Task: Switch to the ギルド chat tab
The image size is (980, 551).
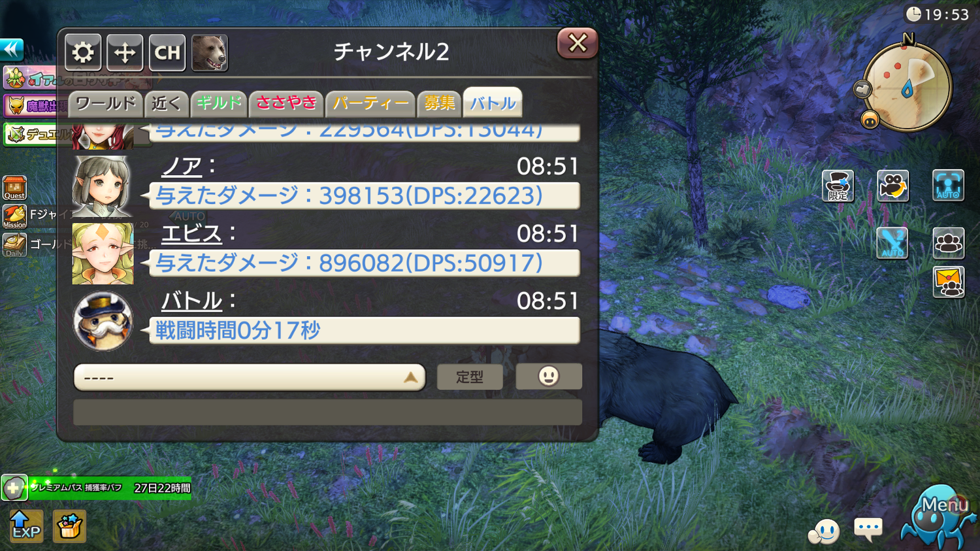Action: [x=219, y=103]
